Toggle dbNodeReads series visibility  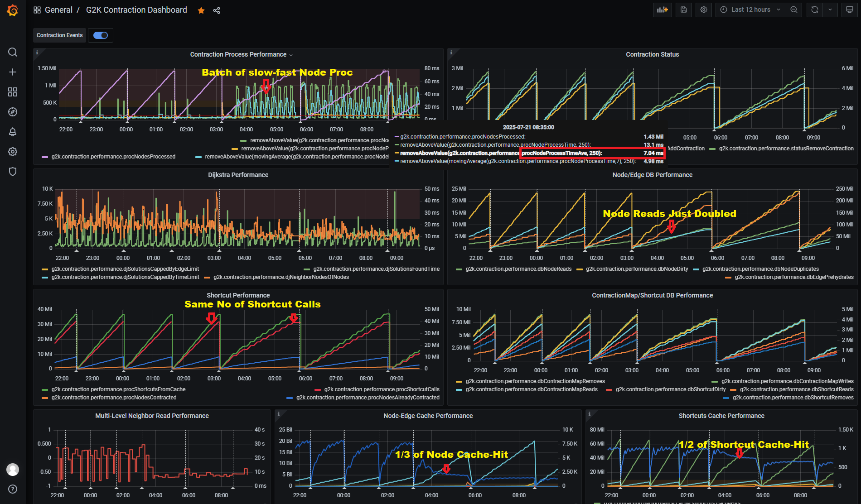tap(519, 269)
